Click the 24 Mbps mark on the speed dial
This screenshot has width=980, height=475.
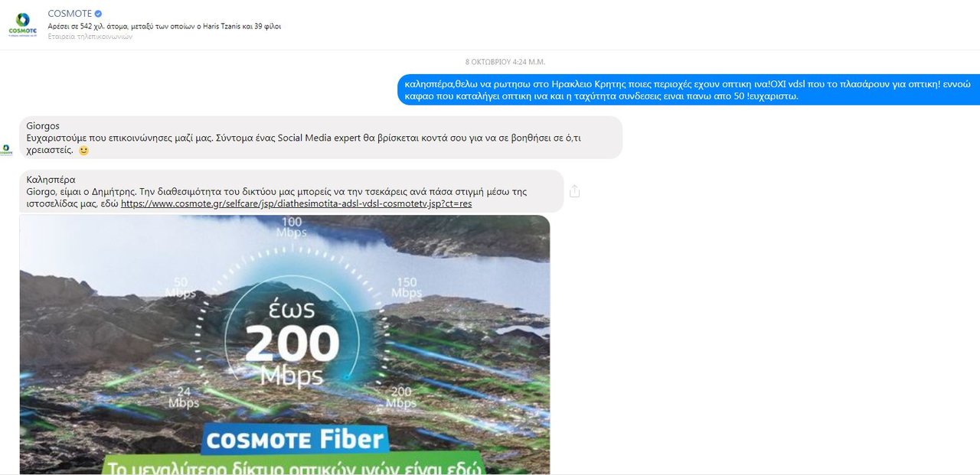[x=184, y=398]
